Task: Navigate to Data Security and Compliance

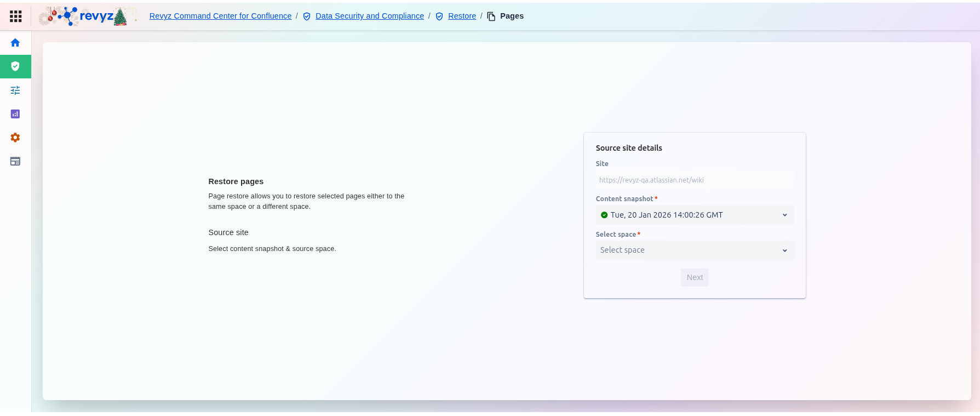Action: coord(370,16)
